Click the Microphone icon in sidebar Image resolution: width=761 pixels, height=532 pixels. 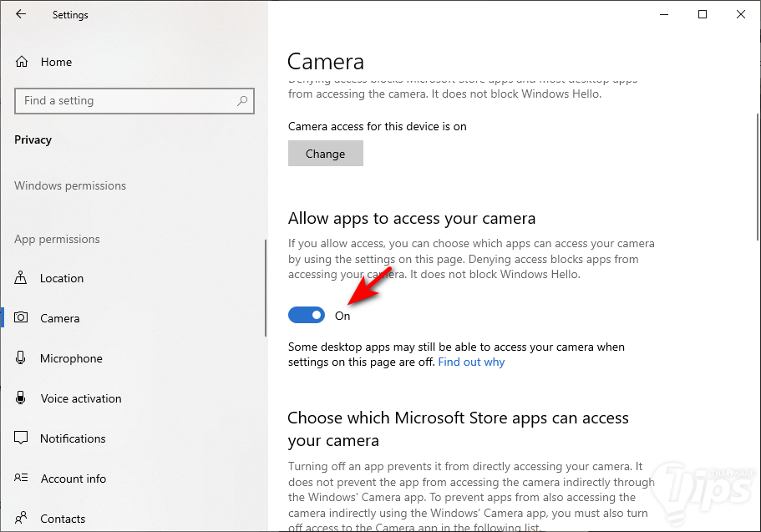[x=22, y=358]
